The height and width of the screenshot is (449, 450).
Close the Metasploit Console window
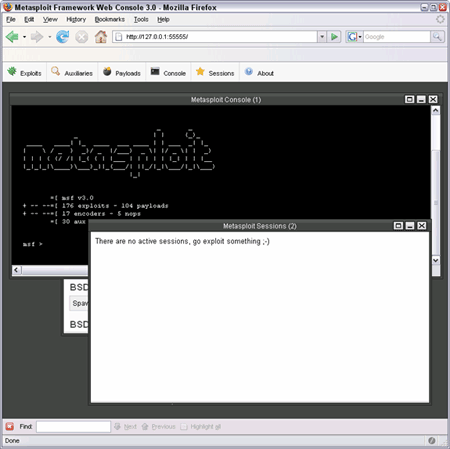tap(433, 99)
